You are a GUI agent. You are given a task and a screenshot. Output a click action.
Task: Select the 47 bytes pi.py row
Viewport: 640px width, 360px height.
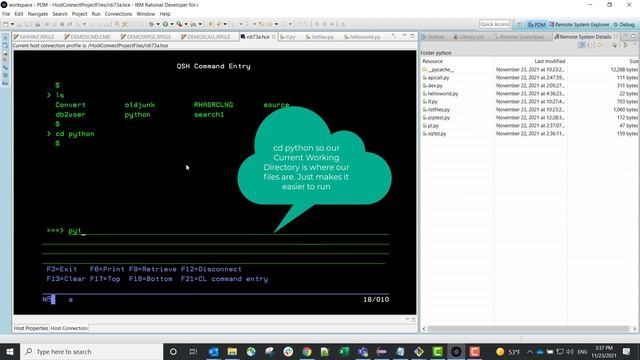pos(529,126)
